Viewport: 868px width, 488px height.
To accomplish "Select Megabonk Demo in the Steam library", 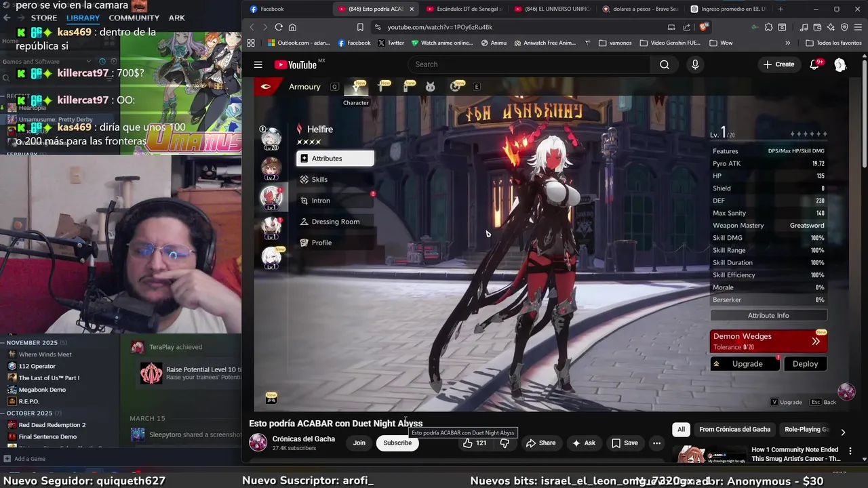I will coord(42,390).
